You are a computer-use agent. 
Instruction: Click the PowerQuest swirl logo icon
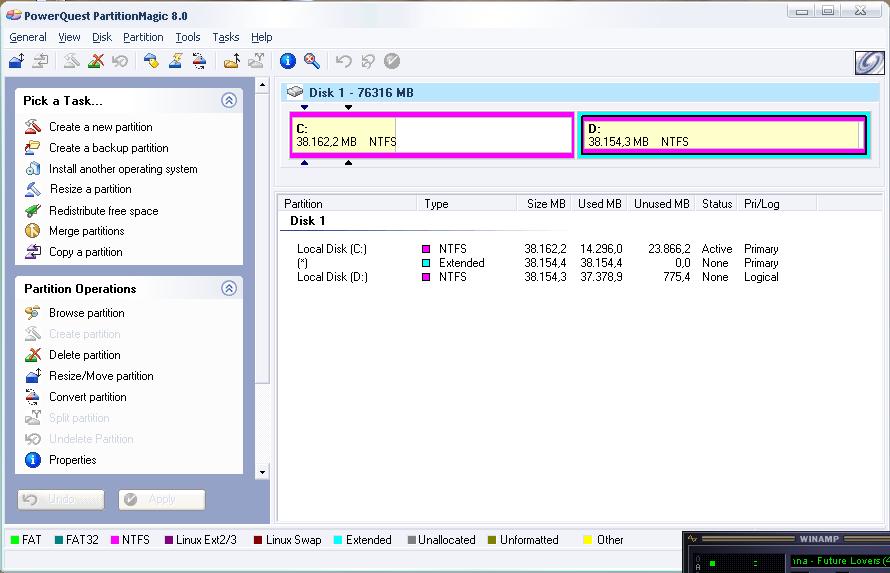(870, 62)
